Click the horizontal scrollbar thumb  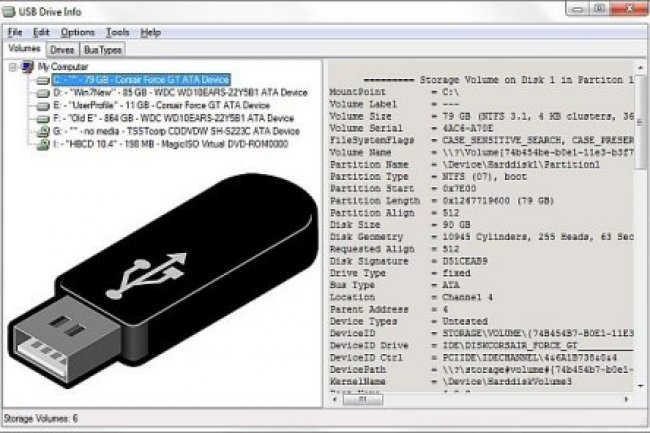click(363, 399)
